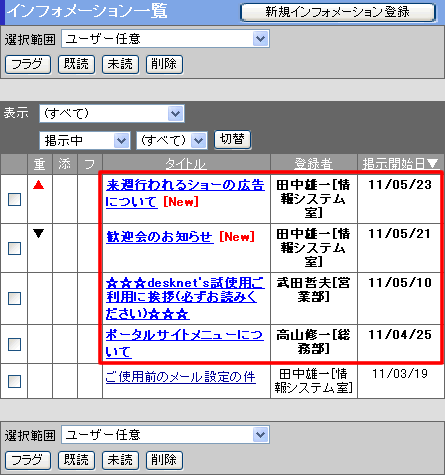This screenshot has width=445, height=475.
Task: Click the 切替 button
Action: pos(232,139)
